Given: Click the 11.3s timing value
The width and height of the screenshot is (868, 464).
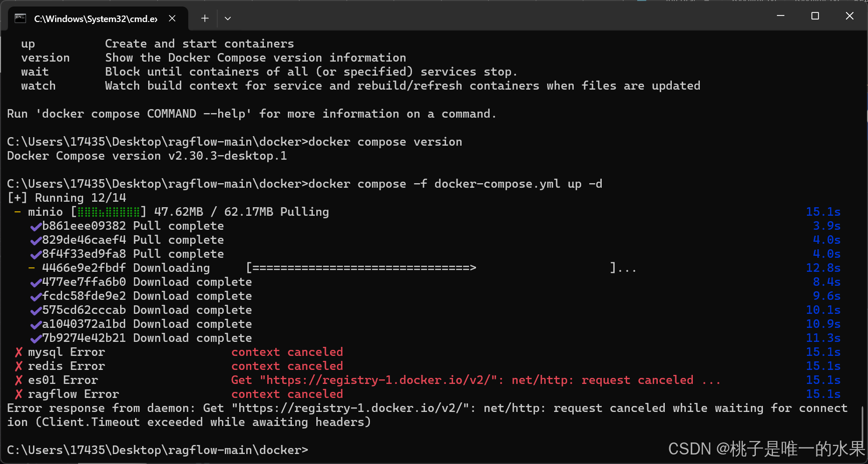Looking at the screenshot, I should tap(823, 338).
